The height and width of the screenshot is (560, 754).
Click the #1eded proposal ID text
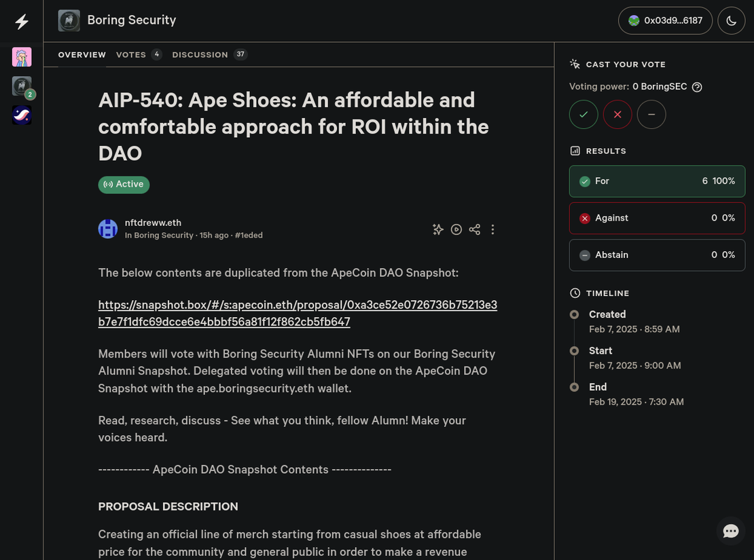(x=249, y=236)
